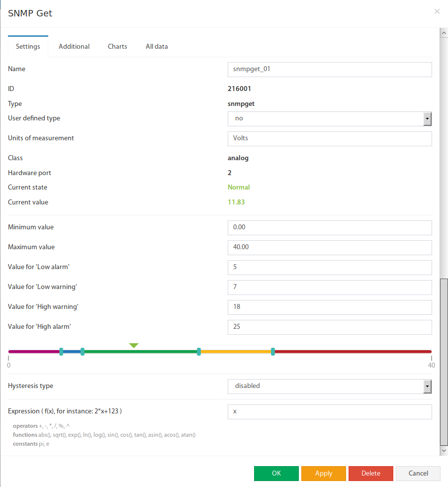Click the OK button
The width and height of the screenshot is (448, 487).
click(276, 474)
